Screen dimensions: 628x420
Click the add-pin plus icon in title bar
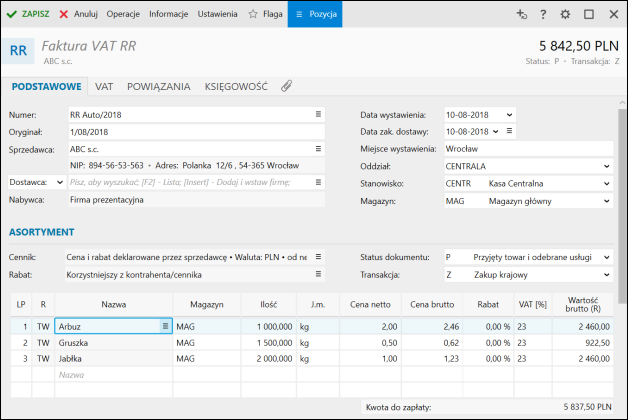(520, 15)
